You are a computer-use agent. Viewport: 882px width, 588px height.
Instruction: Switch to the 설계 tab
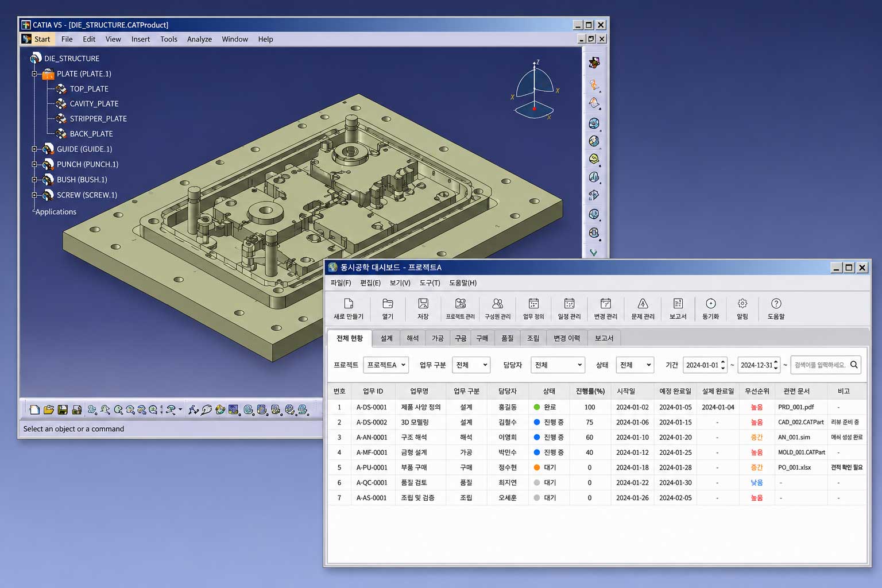386,338
